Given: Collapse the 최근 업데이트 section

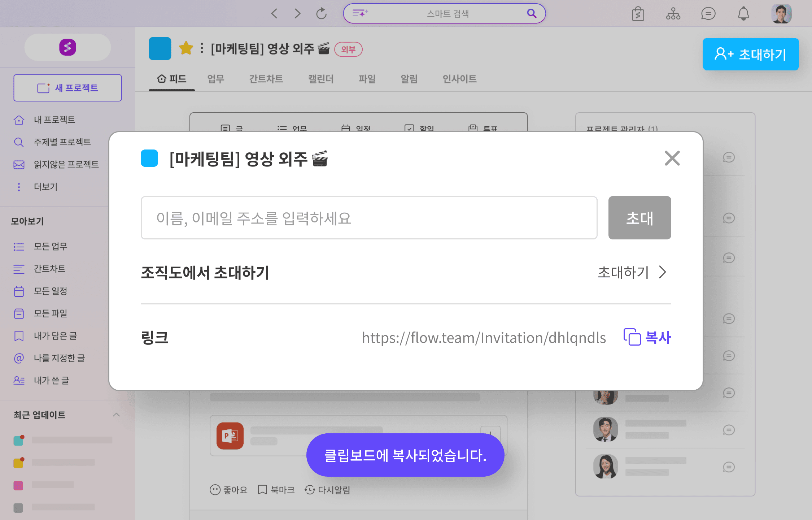Looking at the screenshot, I should 116,415.
